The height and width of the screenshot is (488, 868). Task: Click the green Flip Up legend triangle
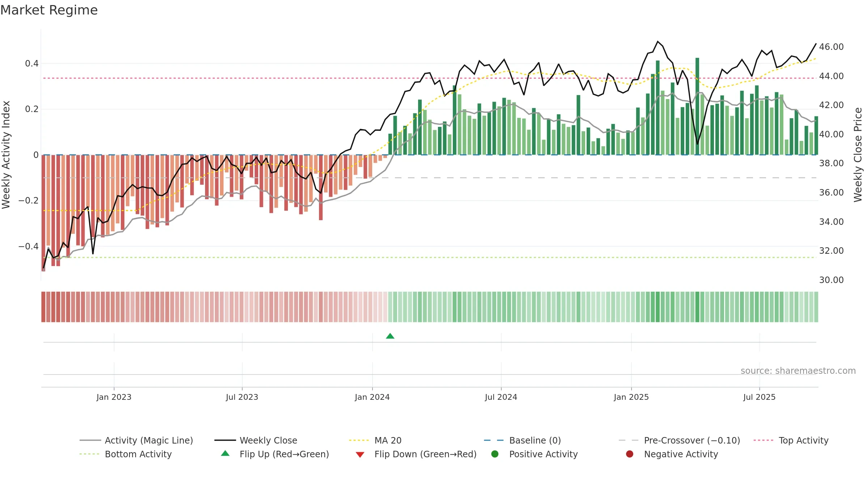[x=225, y=453]
